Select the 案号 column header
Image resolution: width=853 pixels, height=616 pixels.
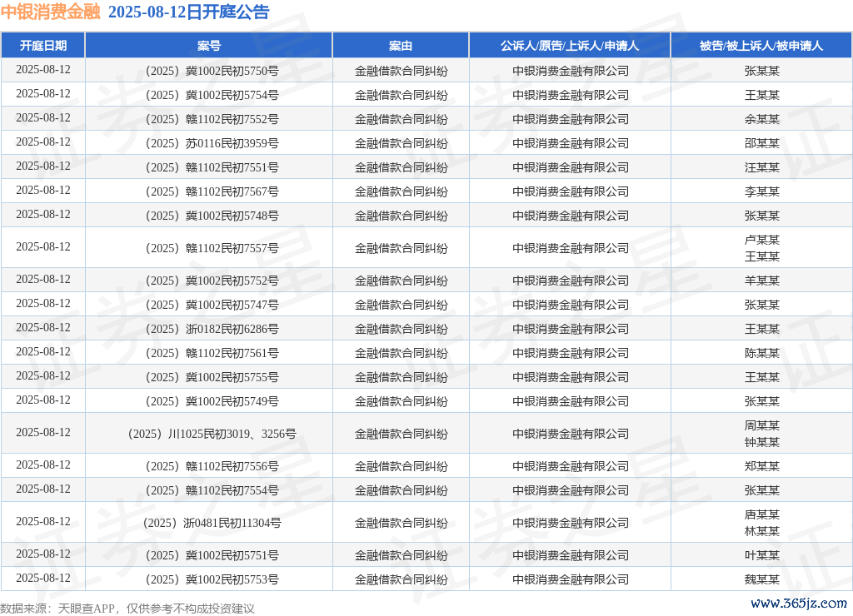click(209, 46)
